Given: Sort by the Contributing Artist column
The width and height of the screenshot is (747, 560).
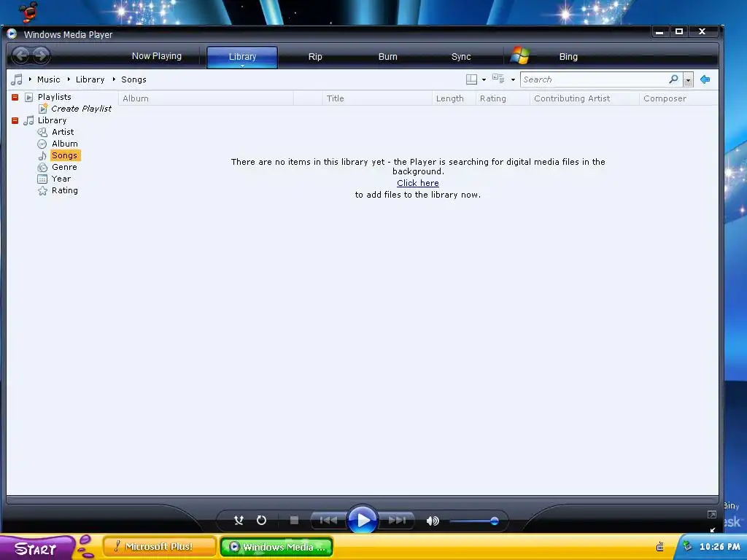Looking at the screenshot, I should 584,98.
